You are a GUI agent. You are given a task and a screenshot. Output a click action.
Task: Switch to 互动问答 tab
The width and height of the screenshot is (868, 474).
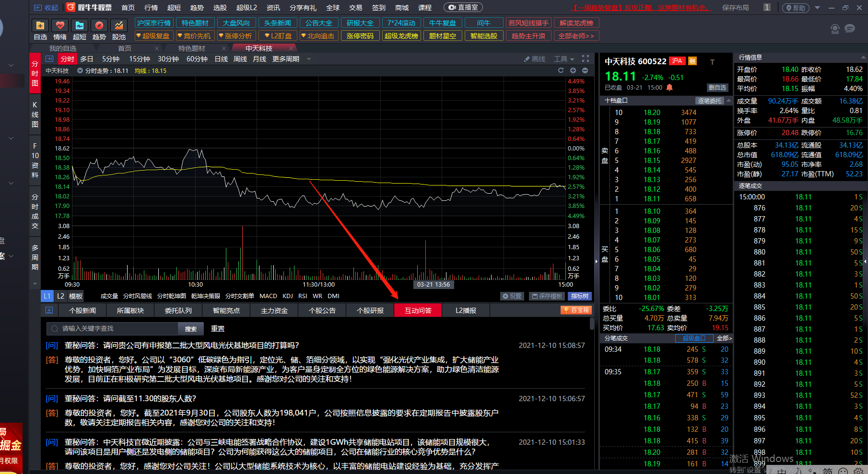click(x=418, y=311)
